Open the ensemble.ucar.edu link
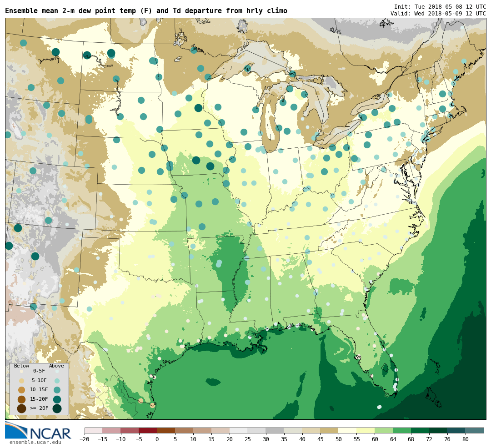Viewport: 491px width, 448px height. [35, 442]
